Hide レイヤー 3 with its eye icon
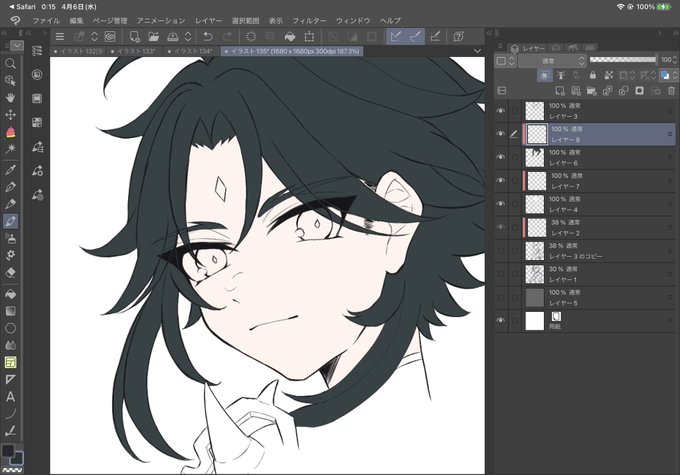This screenshot has width=680, height=475. pyautogui.click(x=500, y=111)
